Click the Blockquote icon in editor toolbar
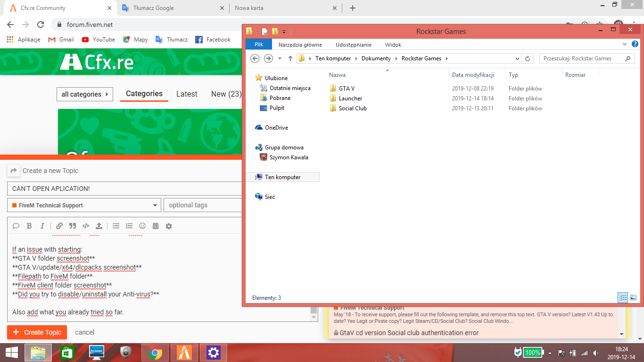Viewport: 644px width, 362px height. [x=73, y=226]
